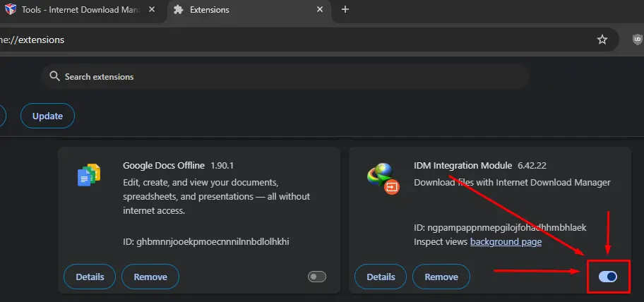Click the ID ngpampappnmepgilojfohadhhmbhlaek text

[x=500, y=227]
